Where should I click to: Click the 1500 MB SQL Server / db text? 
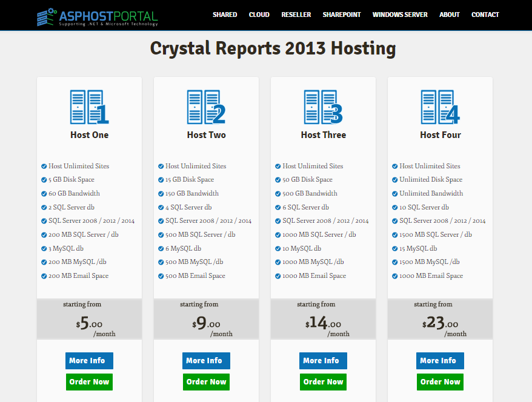[436, 234]
